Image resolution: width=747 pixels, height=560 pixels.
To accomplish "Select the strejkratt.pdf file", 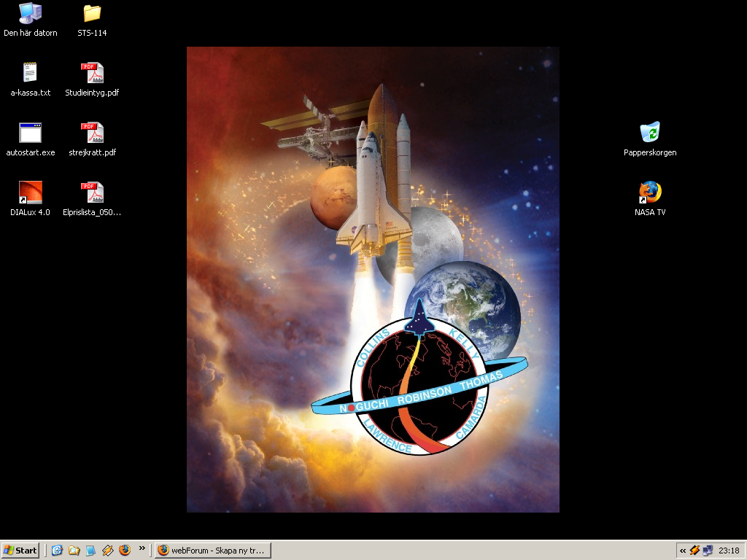I will pos(92,139).
